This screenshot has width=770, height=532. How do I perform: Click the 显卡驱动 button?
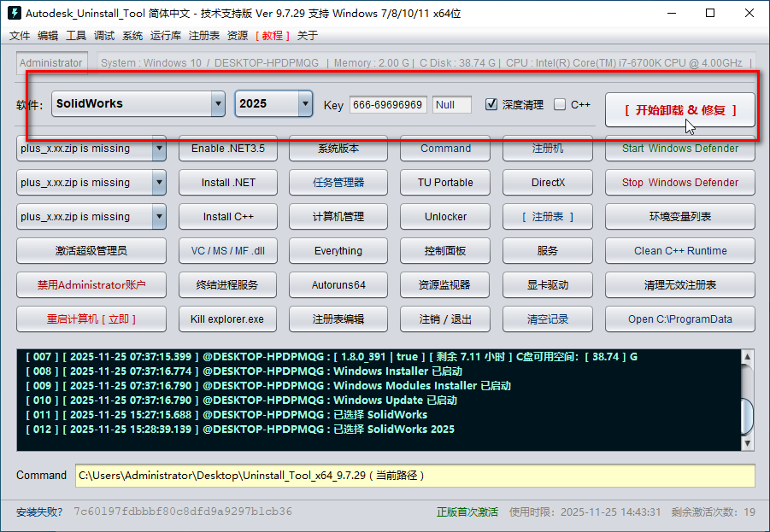click(548, 284)
